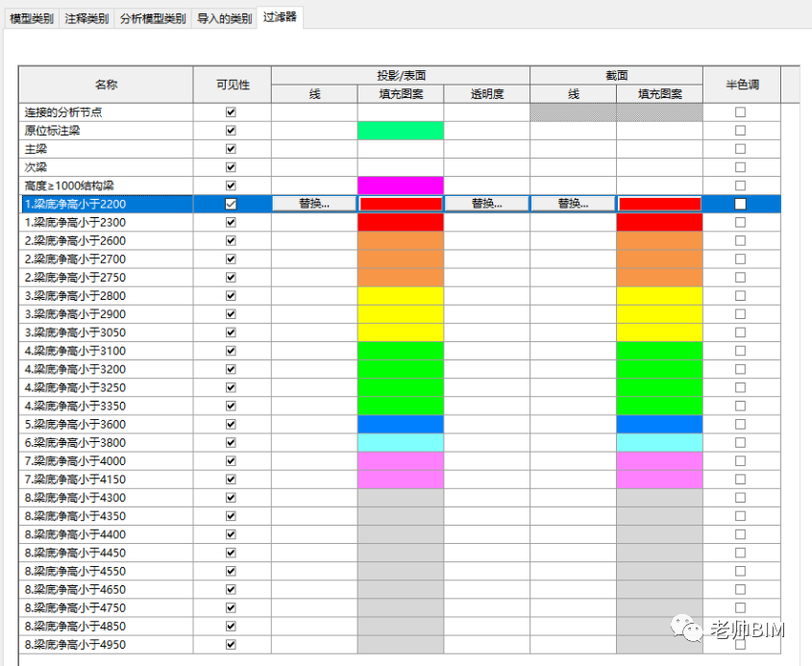Click yellow cut fill for 3.梁底净高小于2900
The height and width of the screenshot is (666, 812).
(x=660, y=314)
